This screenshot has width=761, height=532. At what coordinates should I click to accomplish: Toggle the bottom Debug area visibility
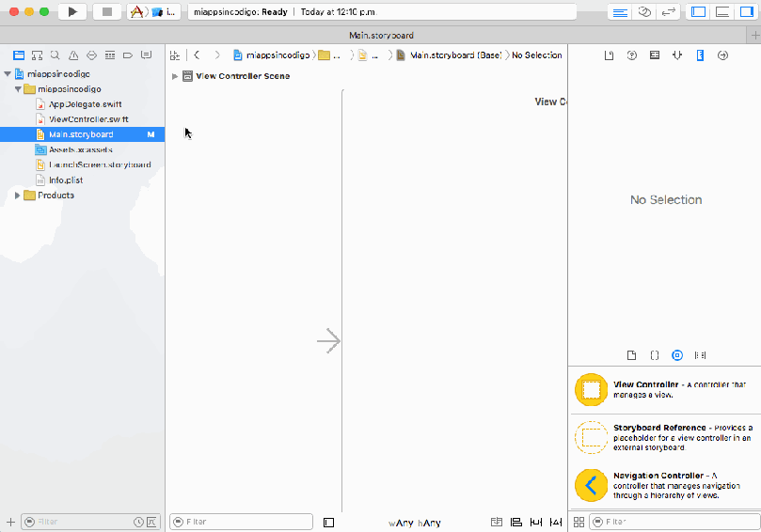pos(721,12)
